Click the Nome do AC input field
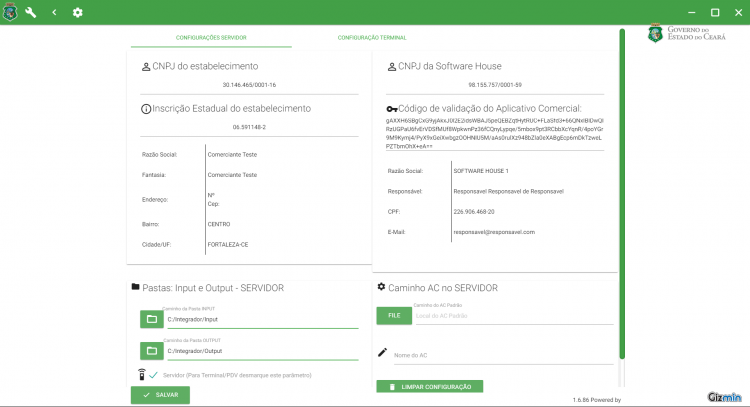The image size is (750, 407). click(503, 355)
